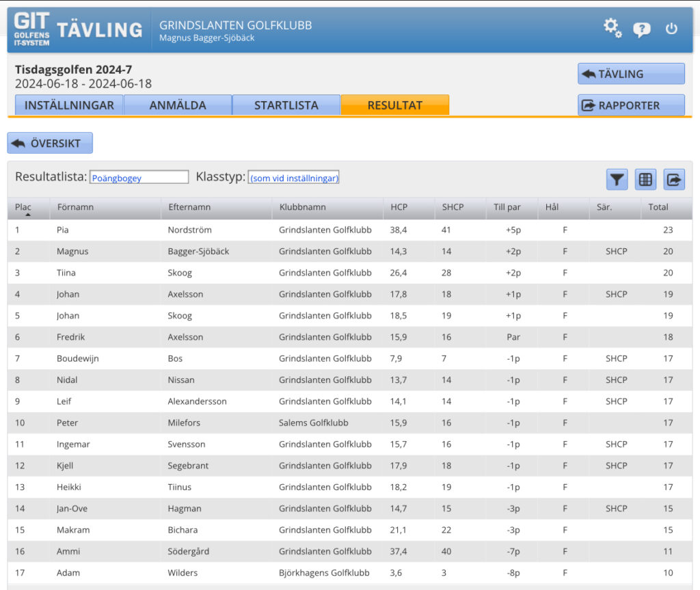Open the Resultatlista Poängbogey dropdown
Screen dimensions: 700x590
pyautogui.click(x=139, y=177)
